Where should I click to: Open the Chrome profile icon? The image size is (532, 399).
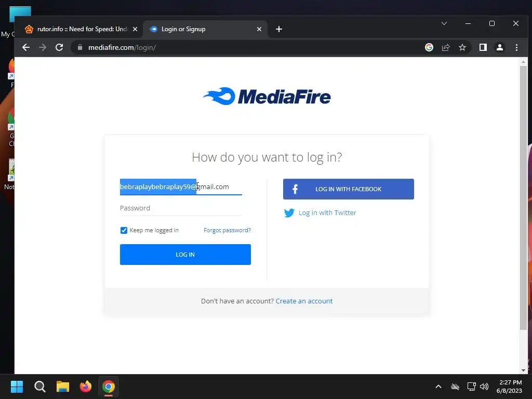499,47
